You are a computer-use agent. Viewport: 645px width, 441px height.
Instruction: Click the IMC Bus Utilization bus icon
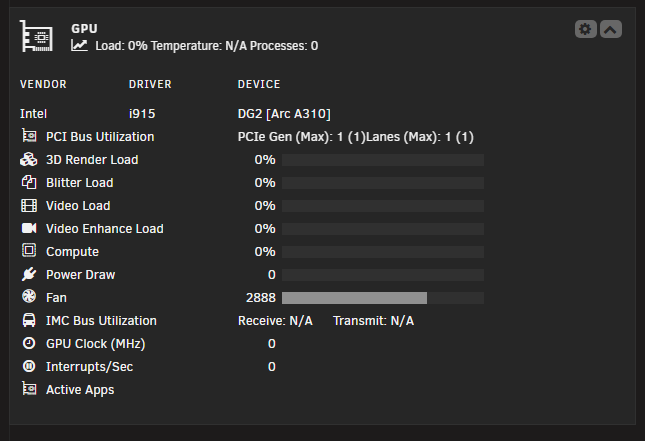[x=29, y=320]
